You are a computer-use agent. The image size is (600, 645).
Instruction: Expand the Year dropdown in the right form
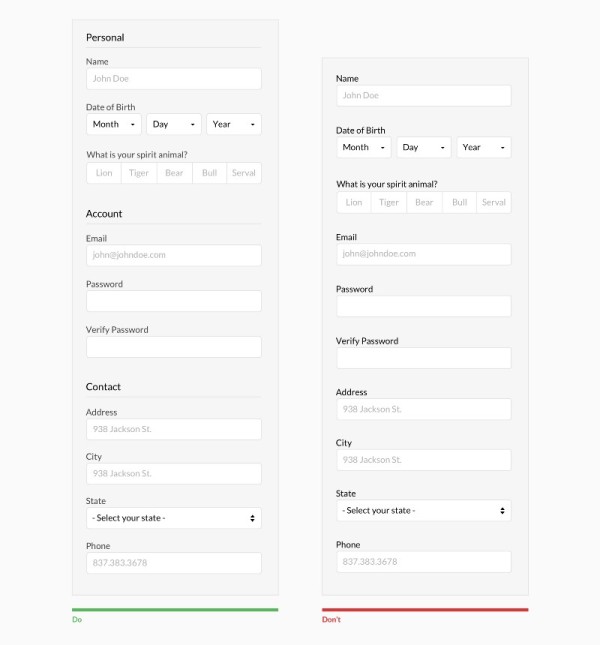click(484, 148)
